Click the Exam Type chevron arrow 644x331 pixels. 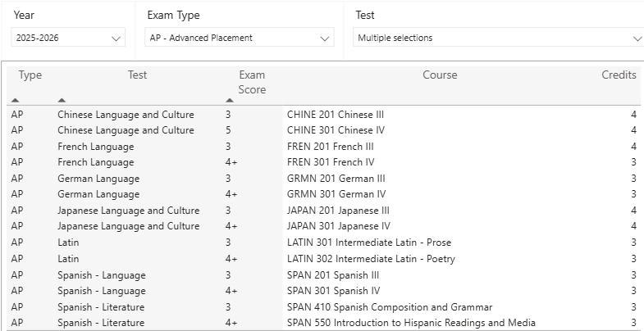(325, 39)
